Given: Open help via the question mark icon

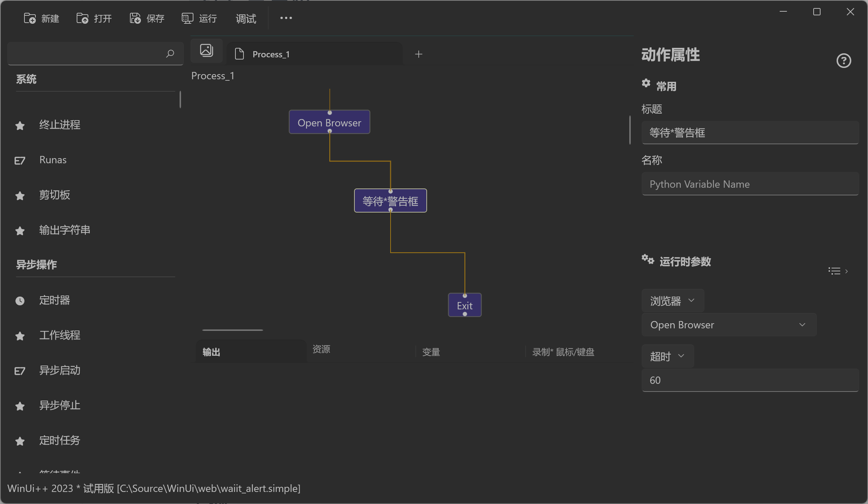Looking at the screenshot, I should pos(844,61).
